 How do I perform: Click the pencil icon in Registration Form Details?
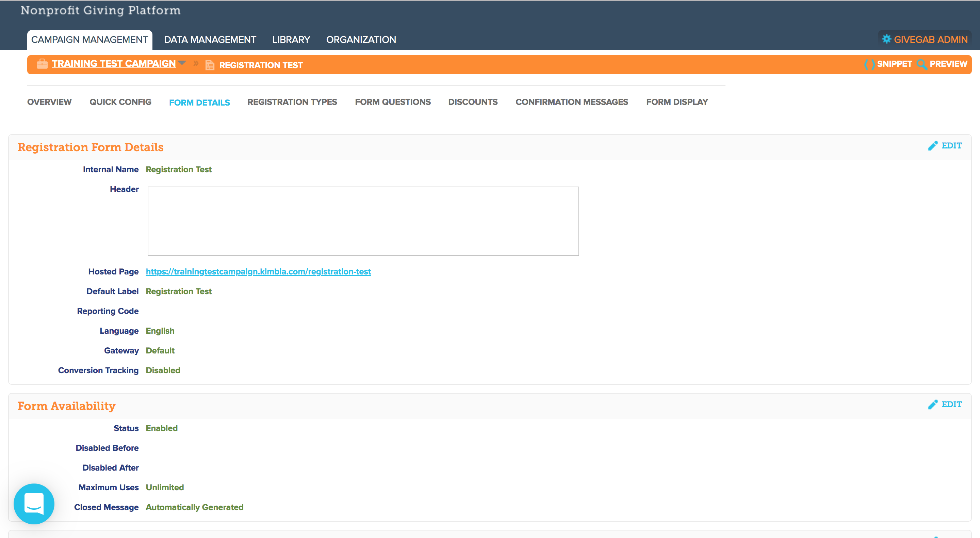coord(933,146)
